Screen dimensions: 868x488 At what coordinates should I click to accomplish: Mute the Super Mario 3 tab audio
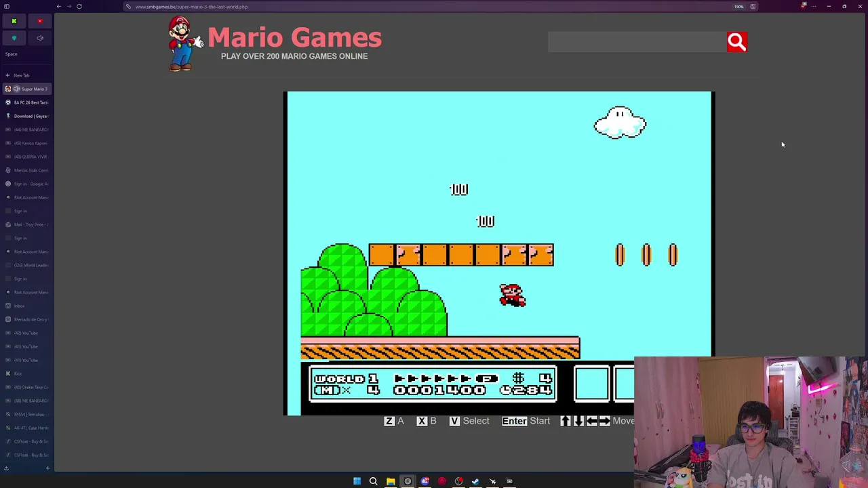(x=16, y=89)
